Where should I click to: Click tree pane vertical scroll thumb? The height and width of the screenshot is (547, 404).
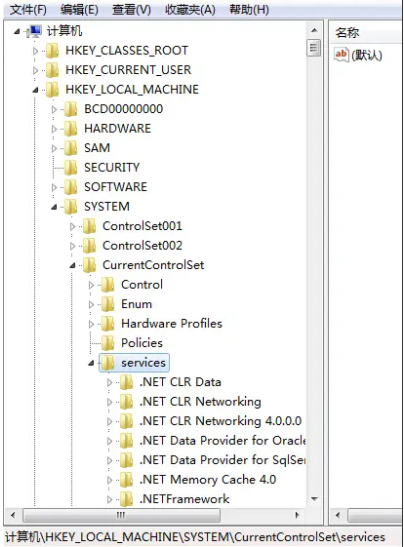click(x=314, y=48)
